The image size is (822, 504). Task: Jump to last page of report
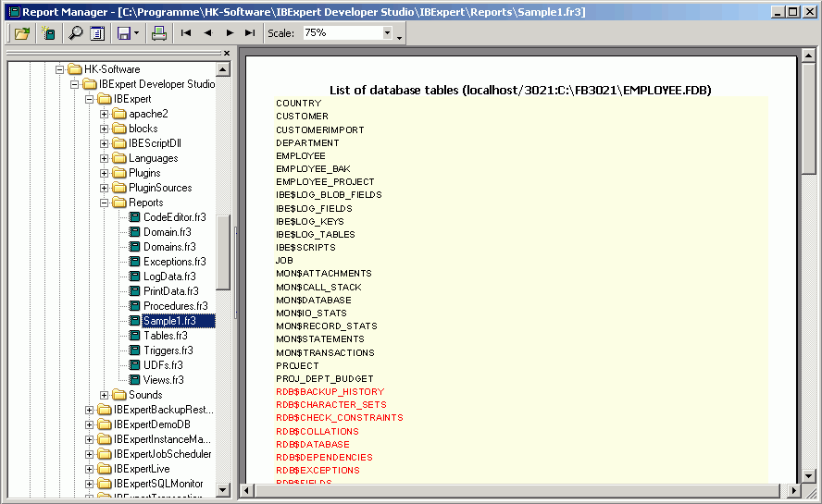pos(250,33)
